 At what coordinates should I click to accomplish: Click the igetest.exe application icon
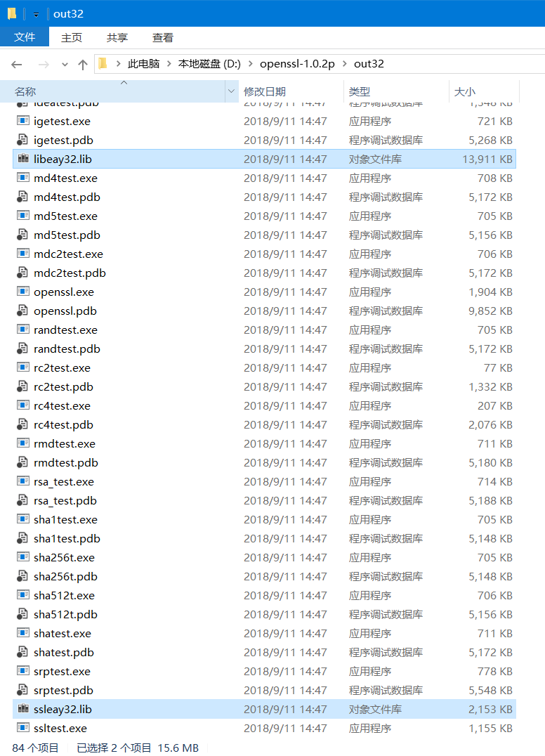coord(22,121)
